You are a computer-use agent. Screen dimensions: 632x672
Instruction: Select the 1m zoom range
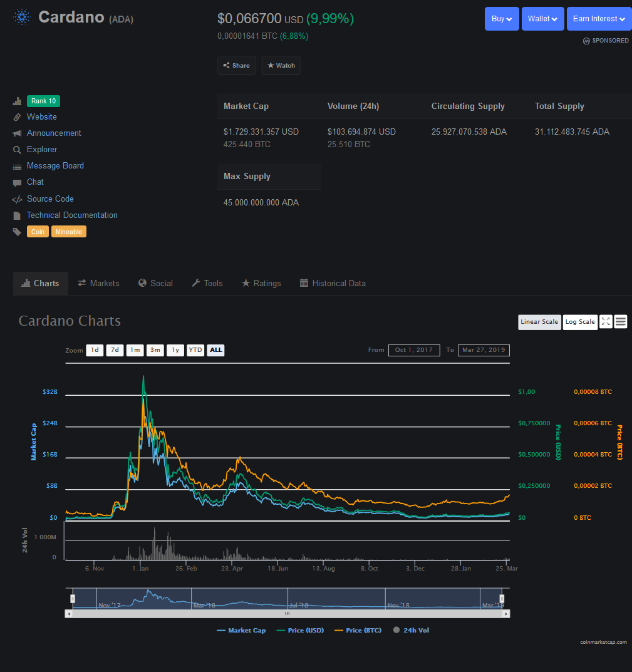pyautogui.click(x=135, y=350)
